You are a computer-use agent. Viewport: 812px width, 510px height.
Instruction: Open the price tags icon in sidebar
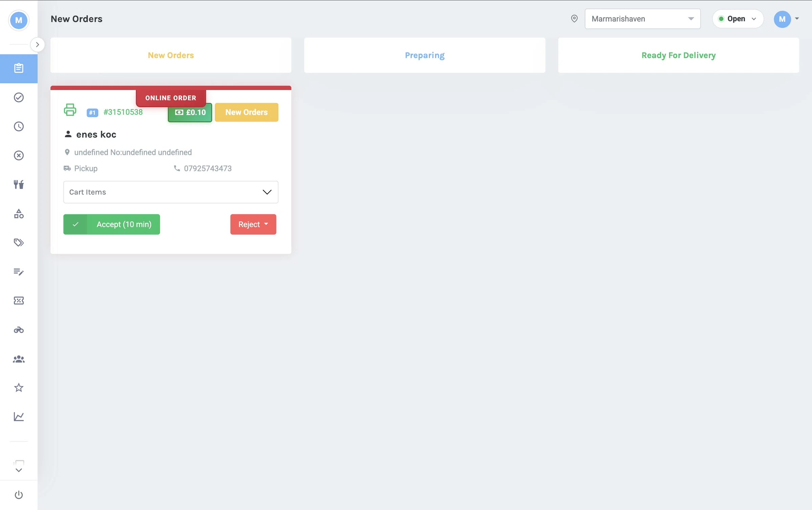[x=19, y=242]
